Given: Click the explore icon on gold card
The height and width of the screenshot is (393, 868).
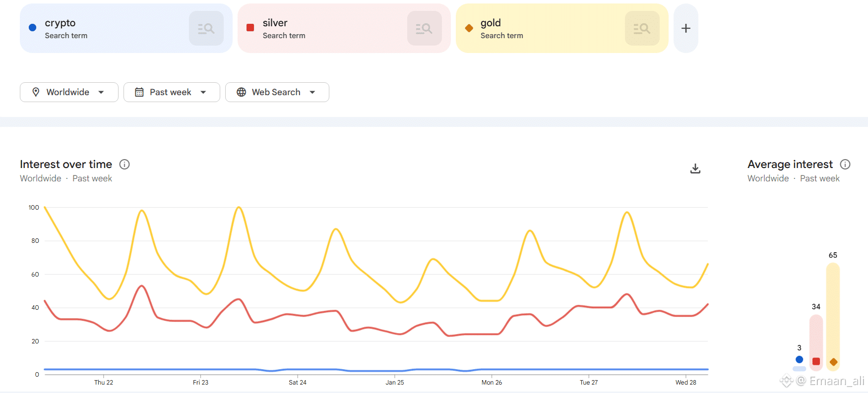Looking at the screenshot, I should [642, 28].
